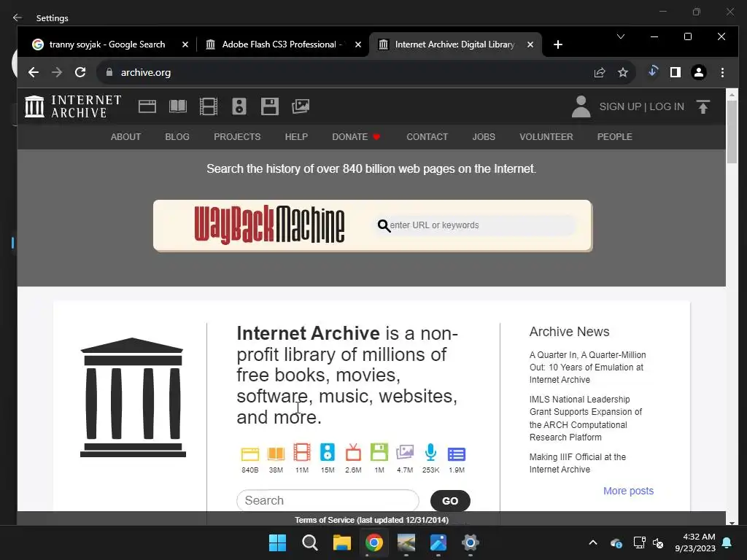Open the Internet Archive web icon in the top bar

pyautogui.click(x=147, y=106)
